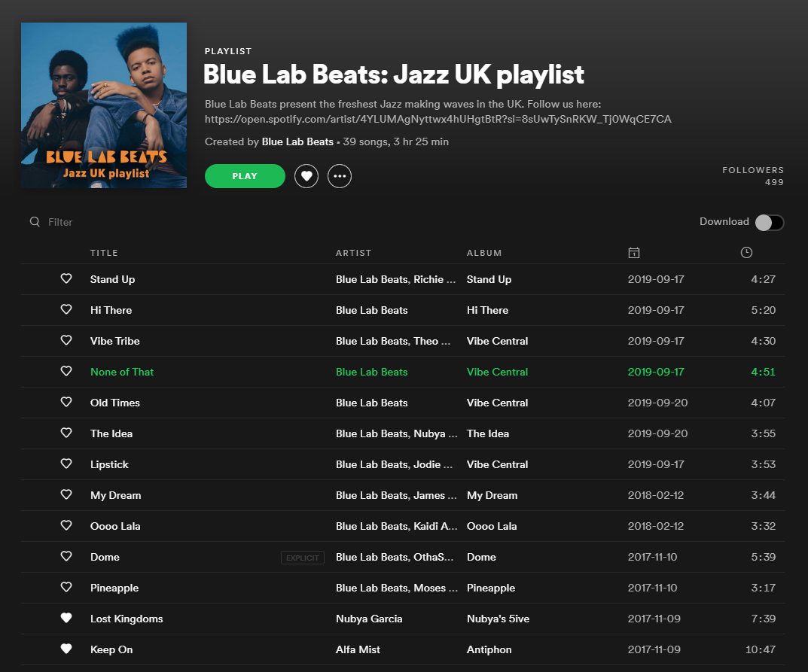Open My Dream album link
The image size is (808, 672).
click(492, 495)
